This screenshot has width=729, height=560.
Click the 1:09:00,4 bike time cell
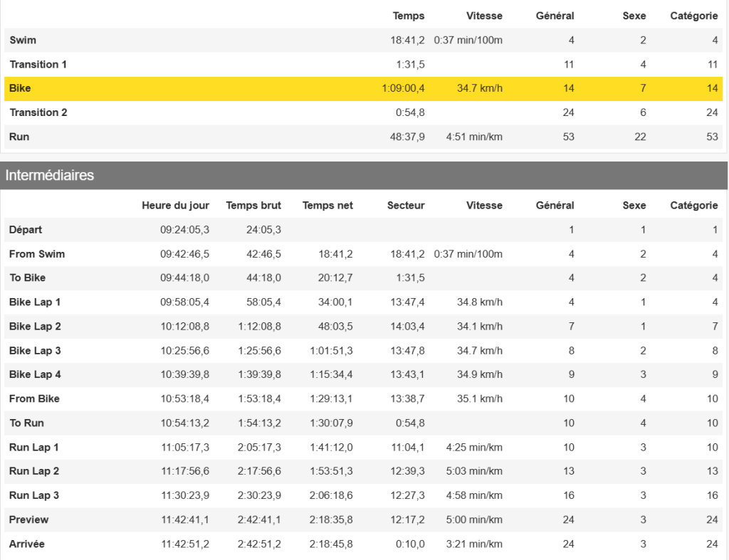click(403, 88)
